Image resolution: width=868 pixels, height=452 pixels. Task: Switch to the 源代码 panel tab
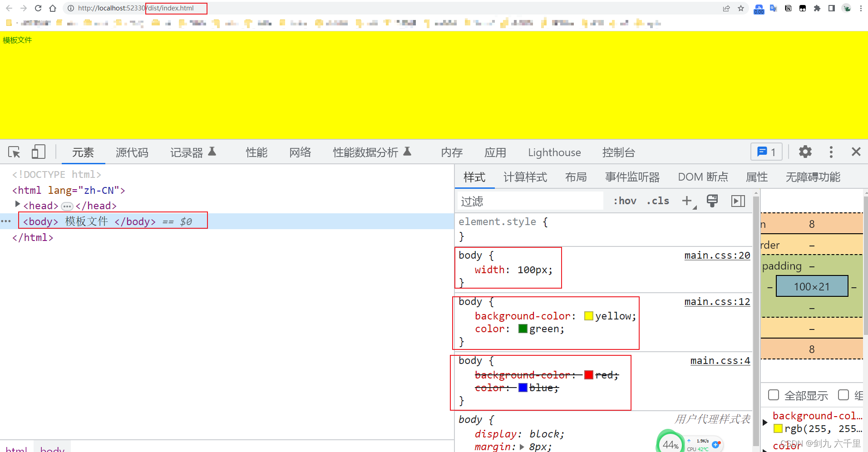click(132, 152)
